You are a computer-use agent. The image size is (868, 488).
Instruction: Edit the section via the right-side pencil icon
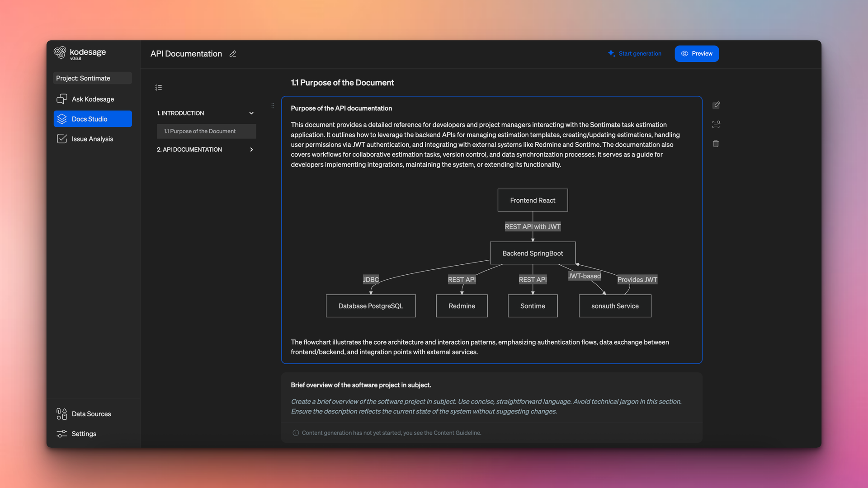point(716,105)
